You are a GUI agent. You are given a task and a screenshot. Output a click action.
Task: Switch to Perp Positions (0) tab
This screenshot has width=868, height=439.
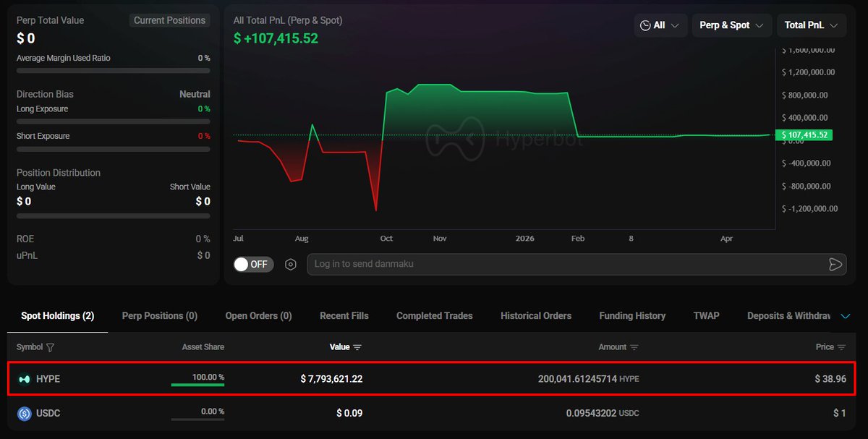click(160, 316)
